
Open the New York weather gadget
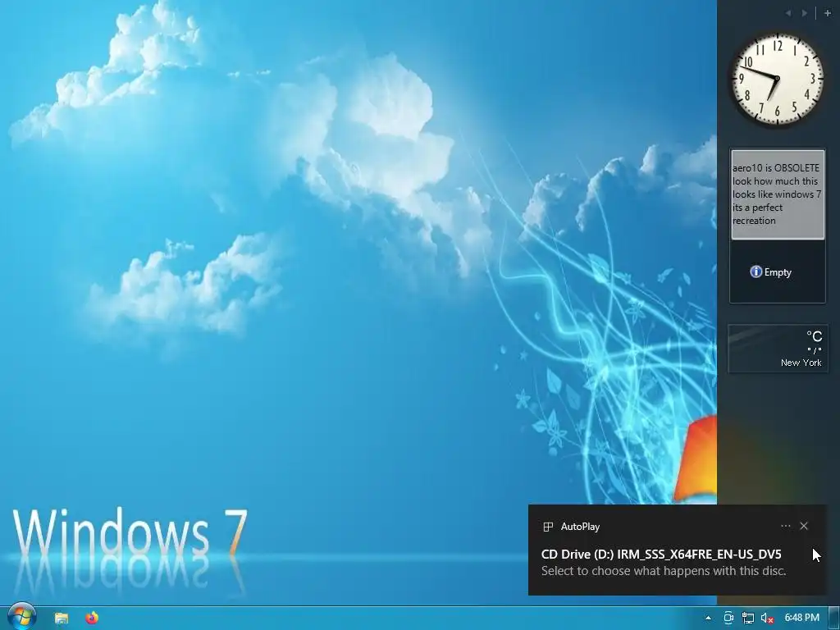pyautogui.click(x=778, y=349)
